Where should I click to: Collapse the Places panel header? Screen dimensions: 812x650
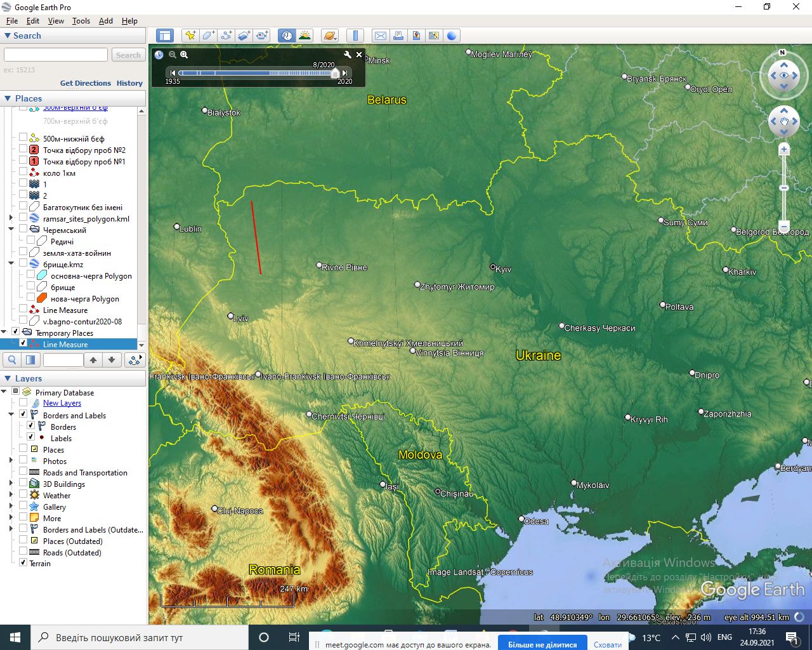coord(8,98)
